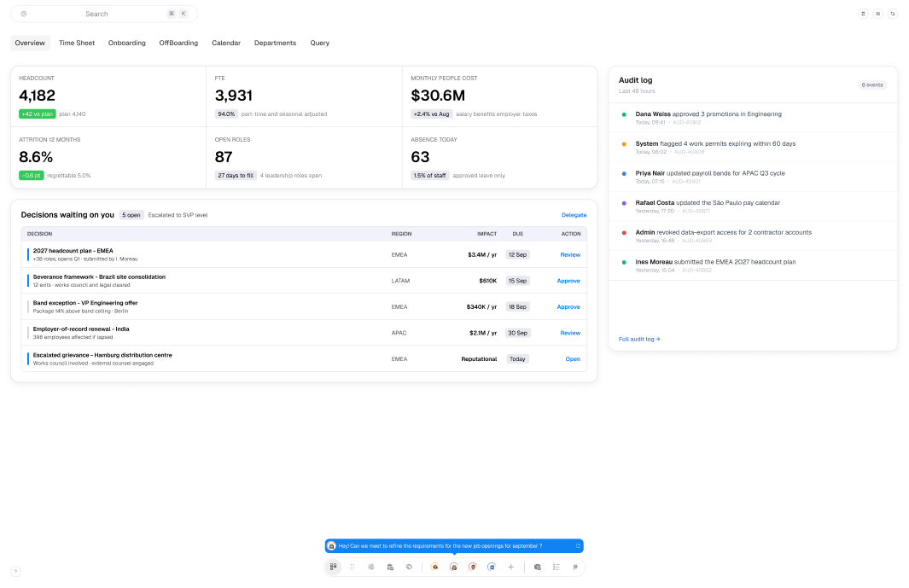Click the 6 events badge in Audit log
This screenshot has height=588, width=909.
pos(872,85)
